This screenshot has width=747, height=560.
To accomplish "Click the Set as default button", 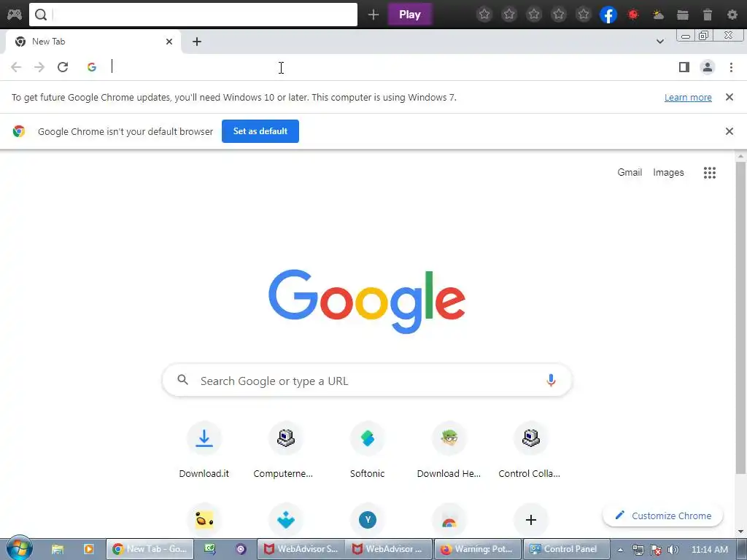I will [x=260, y=131].
